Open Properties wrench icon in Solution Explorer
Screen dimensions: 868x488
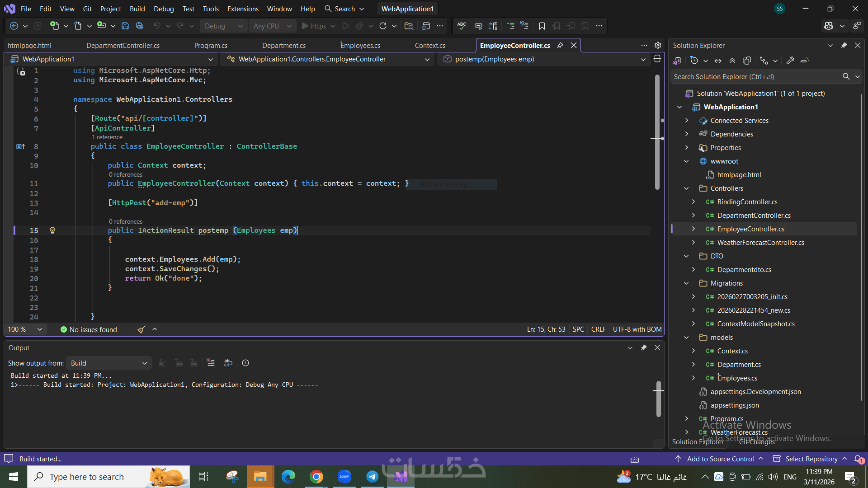click(790, 61)
